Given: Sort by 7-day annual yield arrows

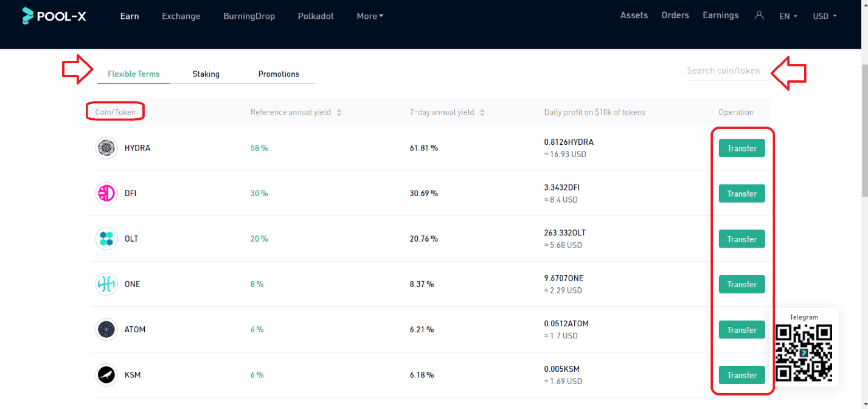Looking at the screenshot, I should click(482, 113).
